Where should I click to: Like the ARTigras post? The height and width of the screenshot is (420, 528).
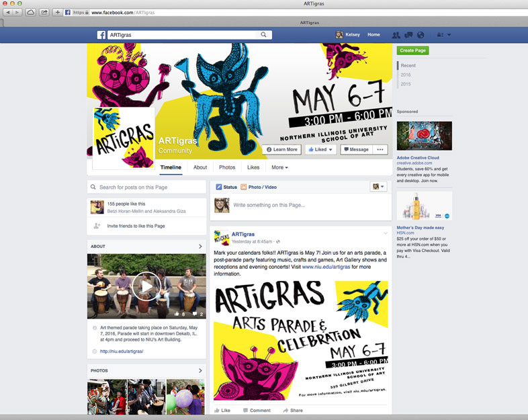tap(222, 410)
